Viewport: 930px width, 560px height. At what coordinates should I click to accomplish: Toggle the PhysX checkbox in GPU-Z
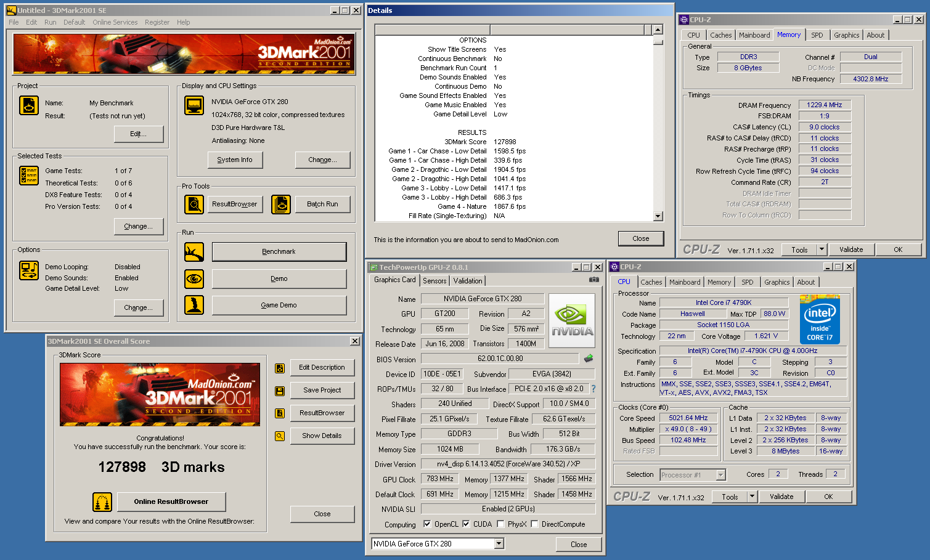[x=500, y=524]
